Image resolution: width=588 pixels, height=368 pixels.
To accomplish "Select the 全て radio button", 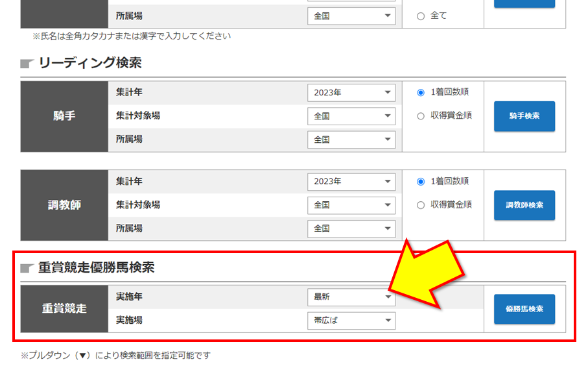I will point(421,16).
